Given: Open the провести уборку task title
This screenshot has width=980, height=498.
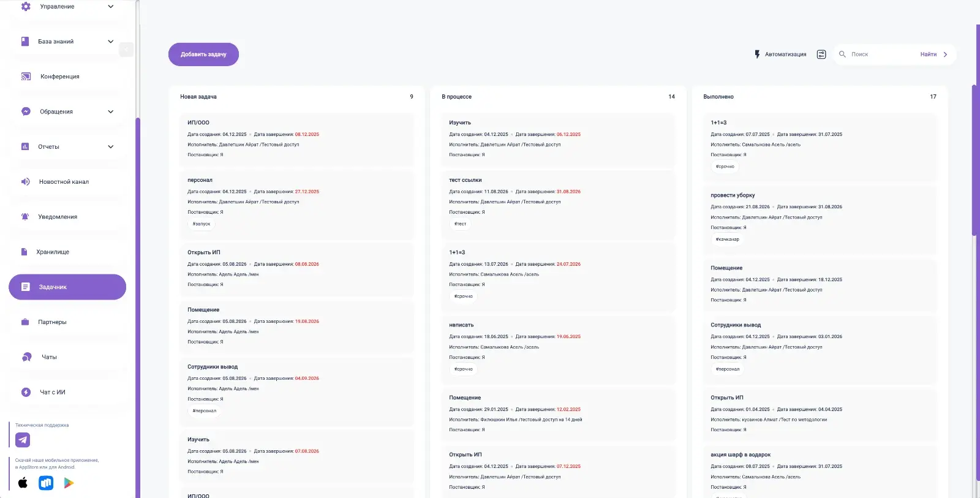Looking at the screenshot, I should (733, 195).
